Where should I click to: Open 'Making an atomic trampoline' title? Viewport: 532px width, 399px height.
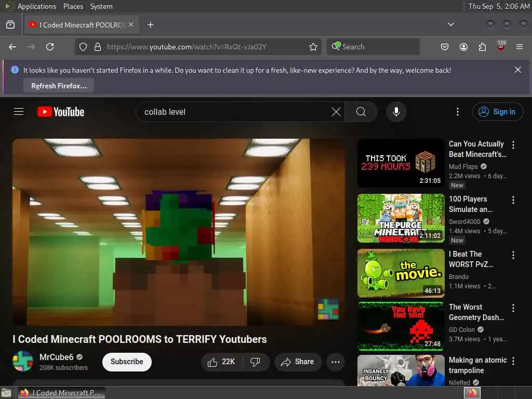click(x=478, y=365)
